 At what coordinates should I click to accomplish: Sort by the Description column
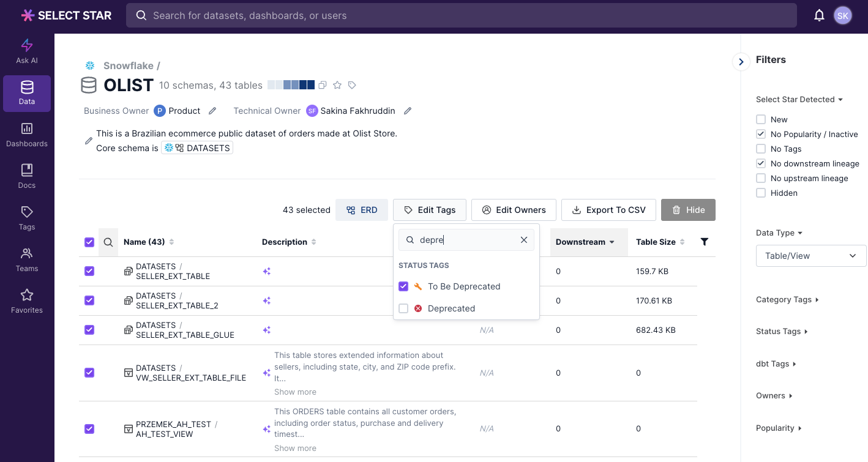[289, 242]
